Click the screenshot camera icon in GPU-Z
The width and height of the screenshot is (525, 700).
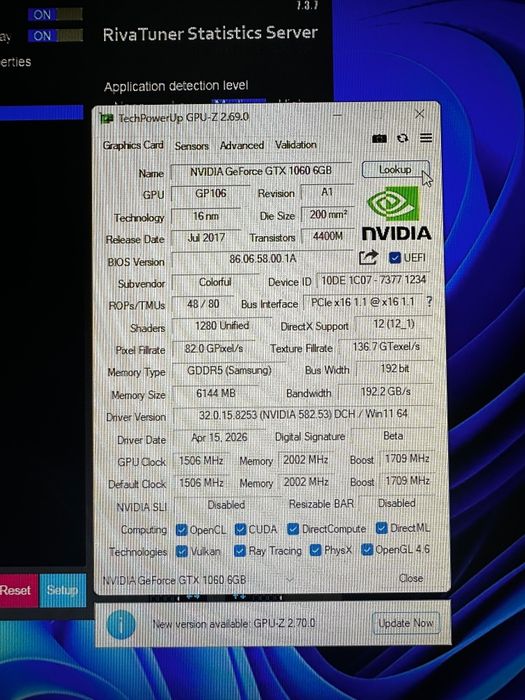(x=379, y=139)
